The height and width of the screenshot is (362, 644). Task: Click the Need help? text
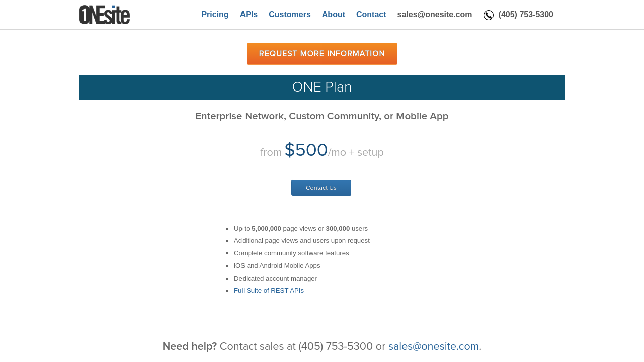click(190, 346)
